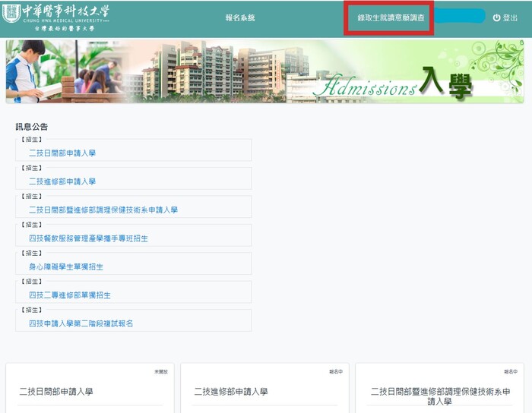Click the blurred user name in header
Screen dimensions: 532x413
tap(460, 16)
